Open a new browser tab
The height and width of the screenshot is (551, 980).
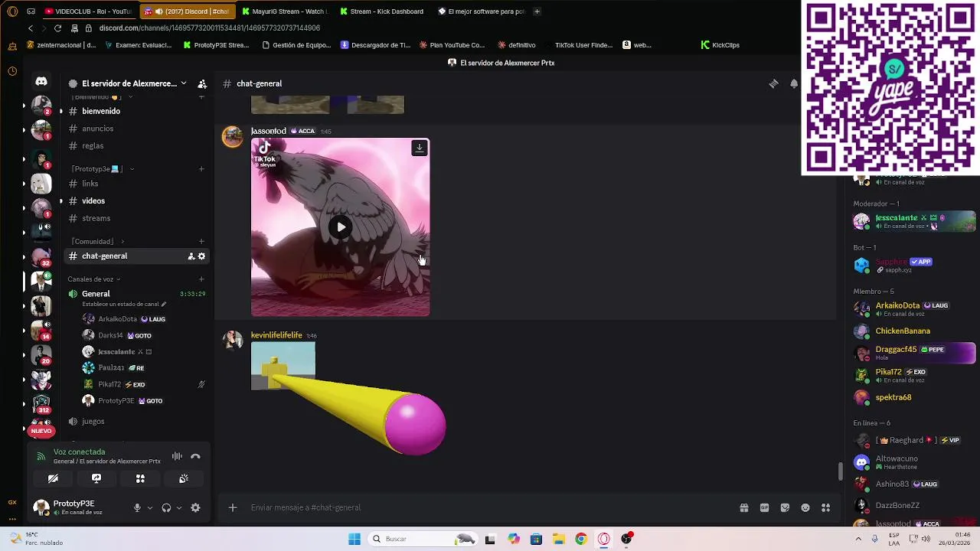537,11
